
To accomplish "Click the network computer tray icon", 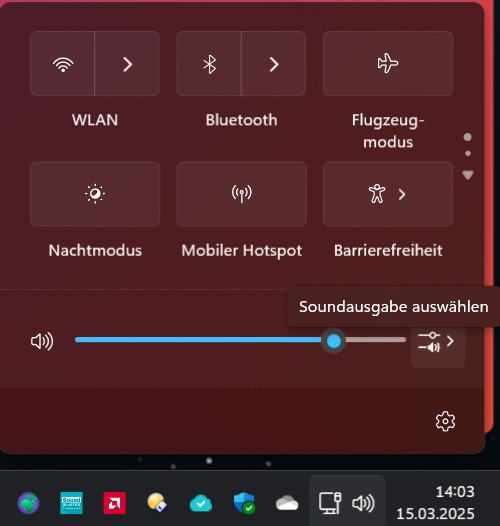I will [330, 503].
